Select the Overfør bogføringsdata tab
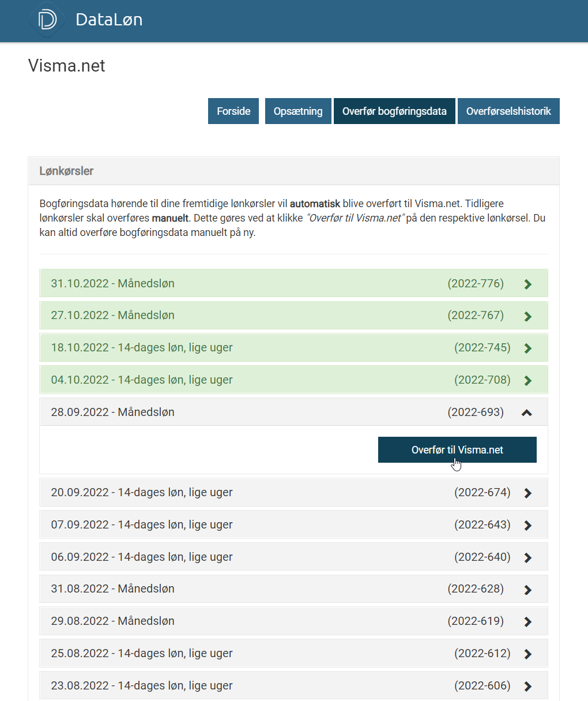This screenshot has width=588, height=701. click(x=394, y=111)
